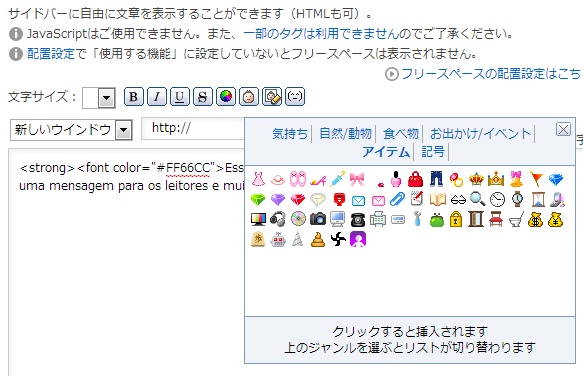583x376 pixels.
Task: Apply strikethrough with S button
Action: [x=203, y=97]
